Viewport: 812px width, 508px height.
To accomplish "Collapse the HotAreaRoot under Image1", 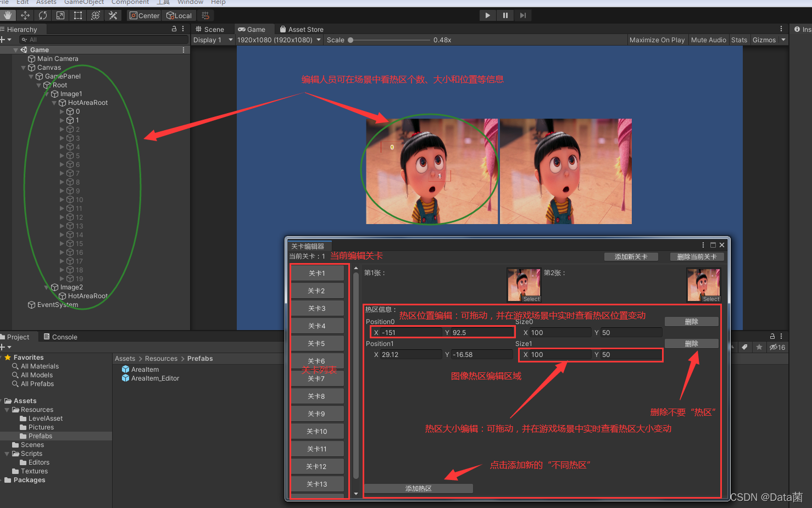I will [54, 103].
